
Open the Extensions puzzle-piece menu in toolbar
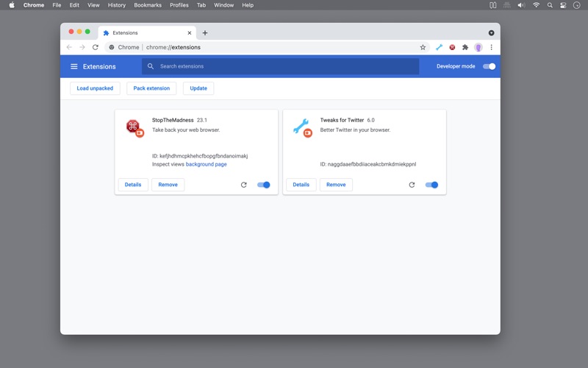[465, 47]
